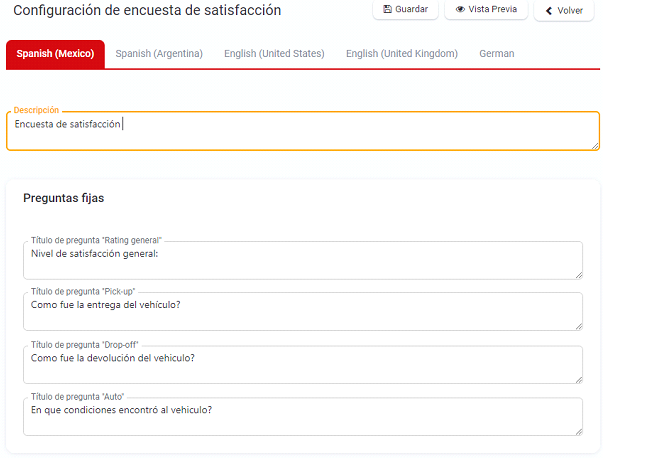Click the "Auto" textarea resize handle
The width and height of the screenshot is (656, 463).
coord(578,431)
